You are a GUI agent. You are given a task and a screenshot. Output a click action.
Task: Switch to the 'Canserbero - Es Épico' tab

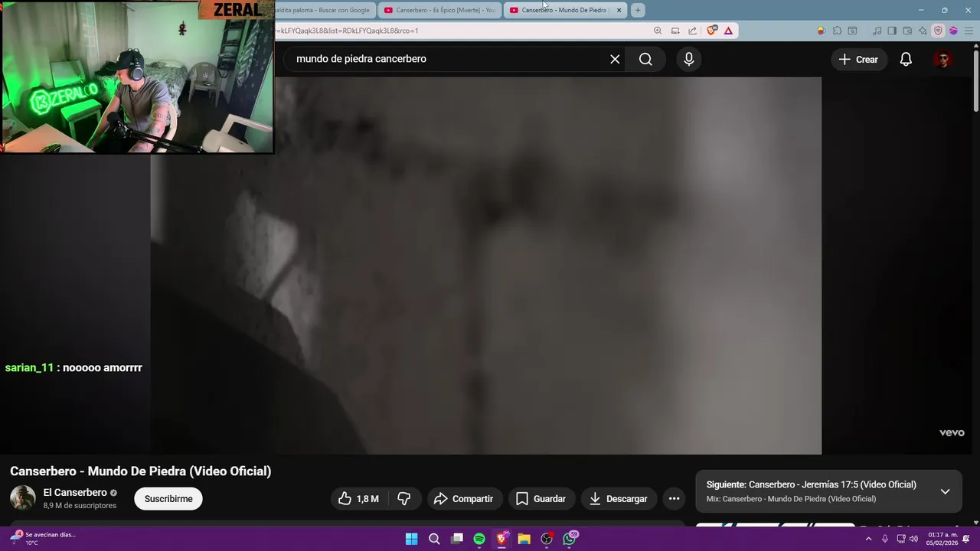(440, 10)
